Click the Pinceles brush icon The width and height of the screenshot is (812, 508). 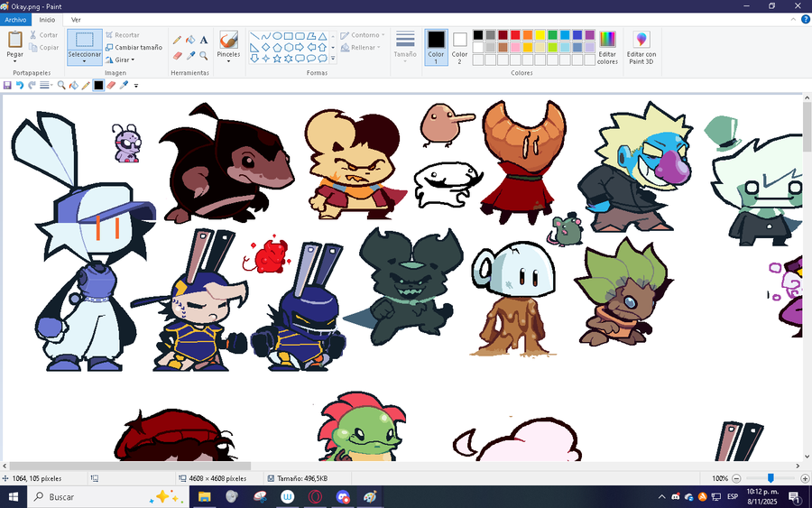pyautogui.click(x=228, y=40)
